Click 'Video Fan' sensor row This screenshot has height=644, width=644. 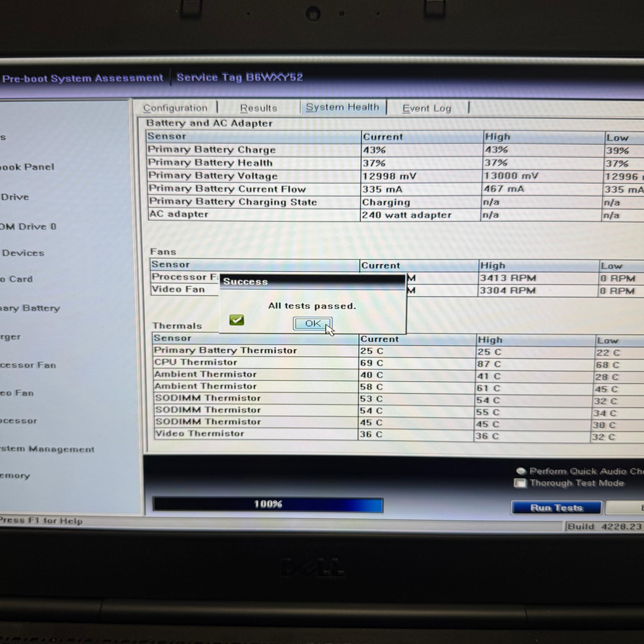click(178, 289)
